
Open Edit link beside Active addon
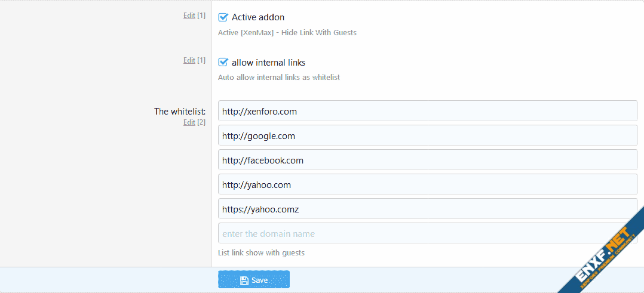tap(189, 16)
